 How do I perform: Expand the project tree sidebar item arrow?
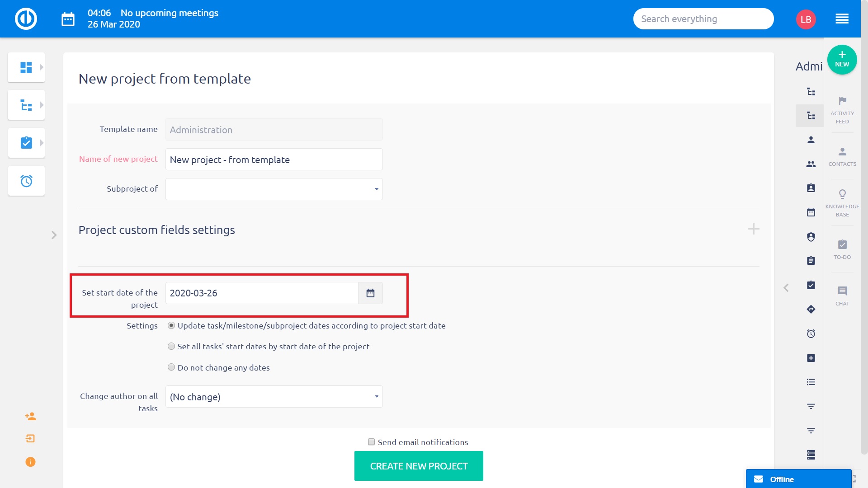click(x=42, y=105)
